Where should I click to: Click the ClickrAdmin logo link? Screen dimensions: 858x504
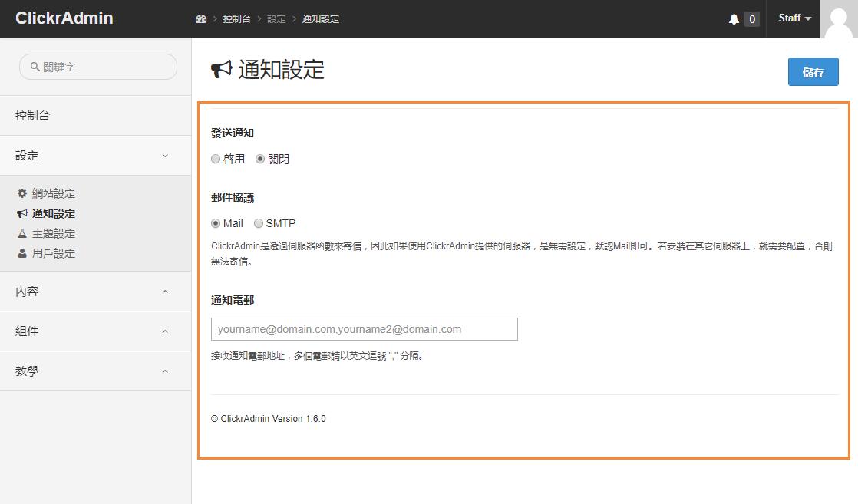(x=64, y=18)
